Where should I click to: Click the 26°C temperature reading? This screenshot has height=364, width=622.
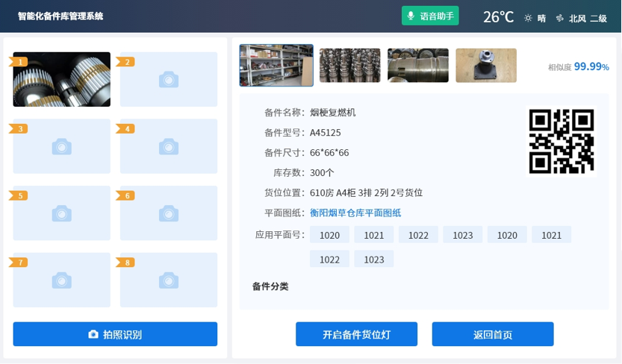pos(498,17)
